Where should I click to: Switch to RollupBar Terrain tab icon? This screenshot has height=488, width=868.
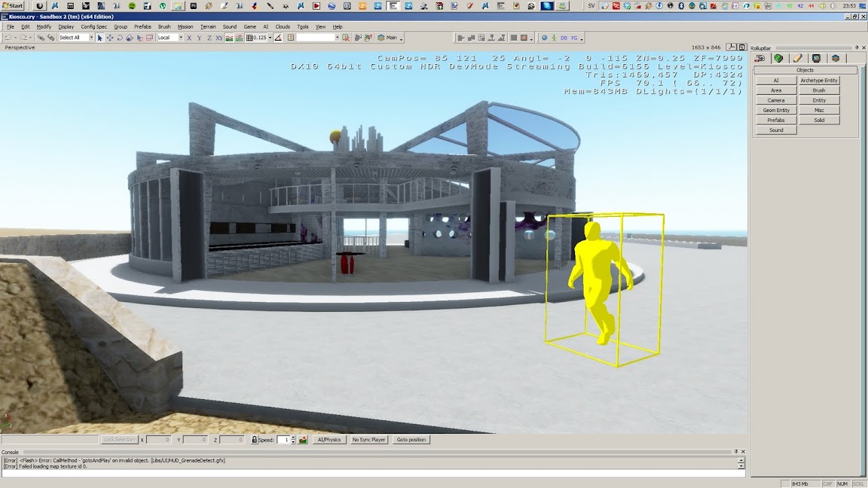779,58
